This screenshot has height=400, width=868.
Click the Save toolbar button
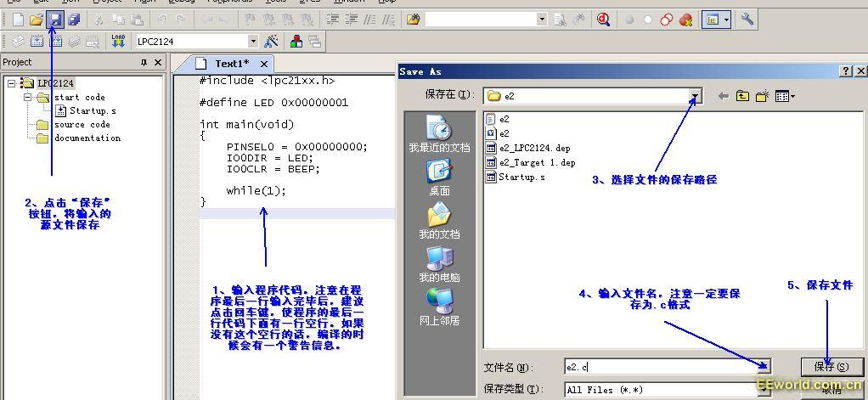pyautogui.click(x=55, y=20)
